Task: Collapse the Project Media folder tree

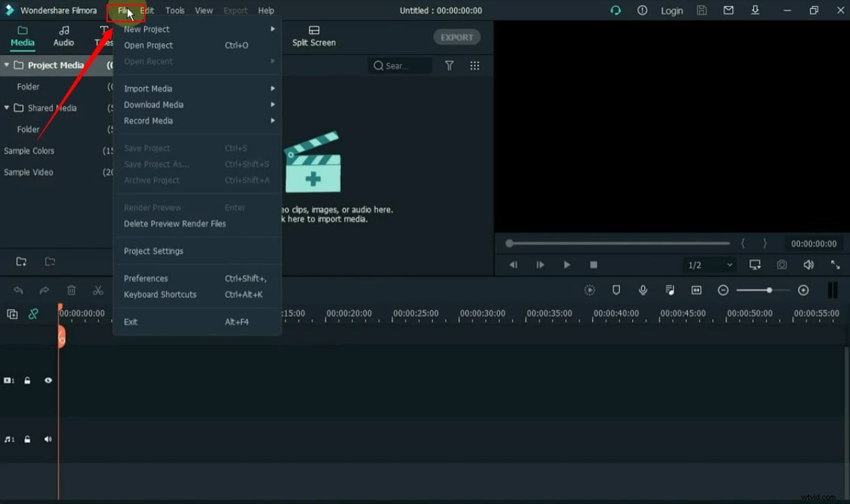Action: 7,65
